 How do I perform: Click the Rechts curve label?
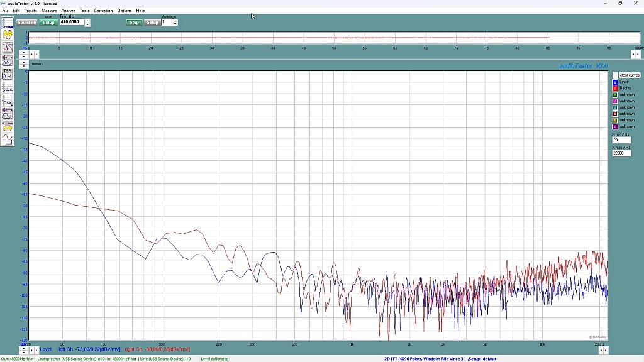point(626,88)
